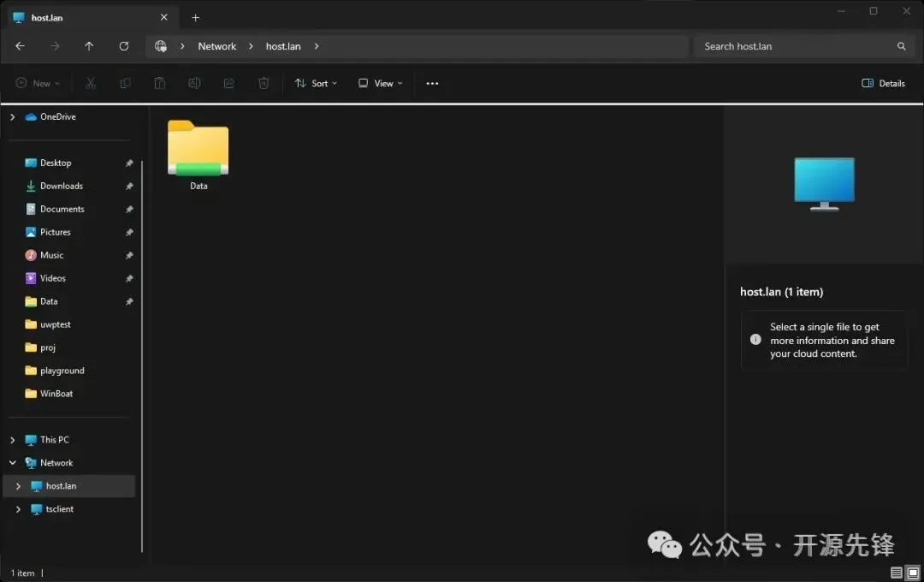Open the Data shared folder
The width and height of the screenshot is (924, 582).
pyautogui.click(x=198, y=155)
